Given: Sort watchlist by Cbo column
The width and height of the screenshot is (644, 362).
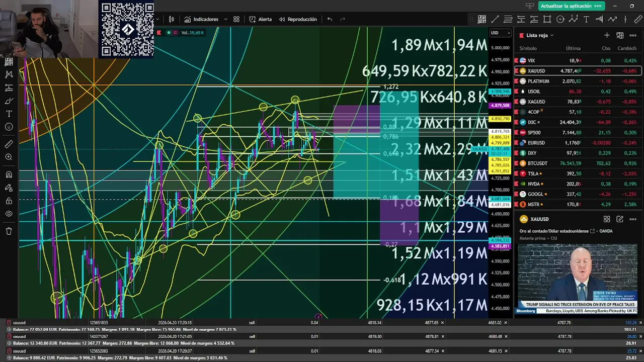Looking at the screenshot, I should click(606, 48).
